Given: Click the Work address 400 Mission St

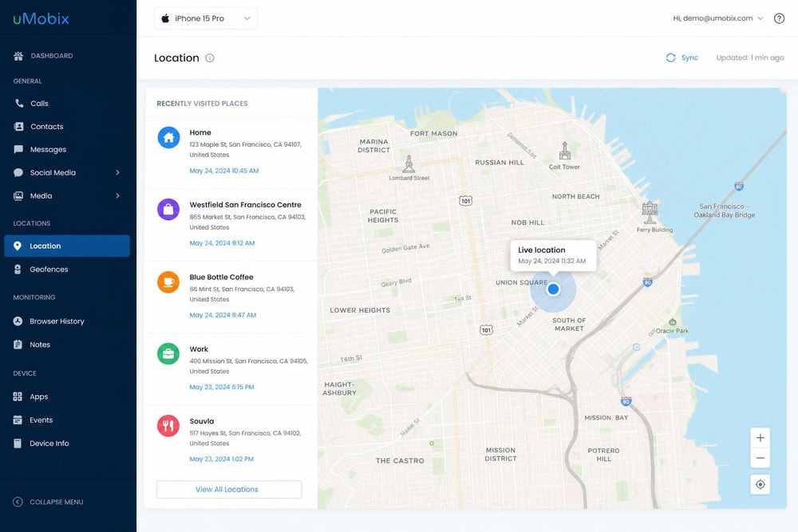Looking at the screenshot, I should (248, 366).
